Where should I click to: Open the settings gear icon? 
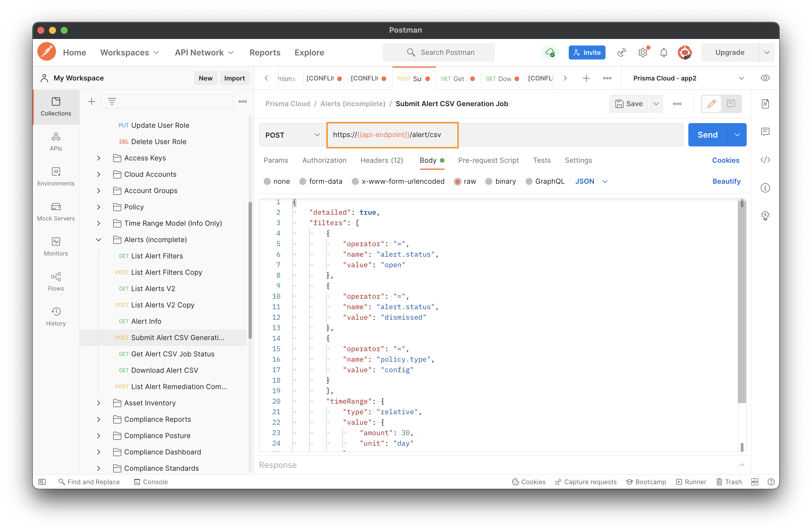pos(643,52)
